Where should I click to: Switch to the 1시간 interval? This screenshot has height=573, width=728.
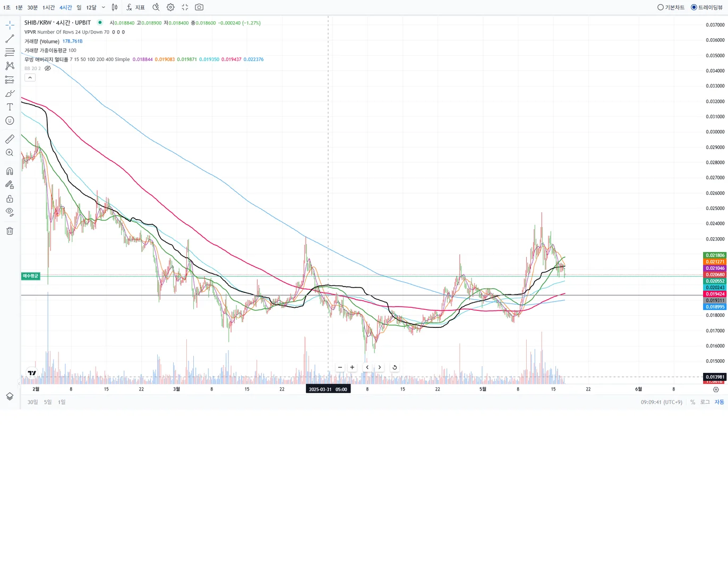tap(49, 7)
